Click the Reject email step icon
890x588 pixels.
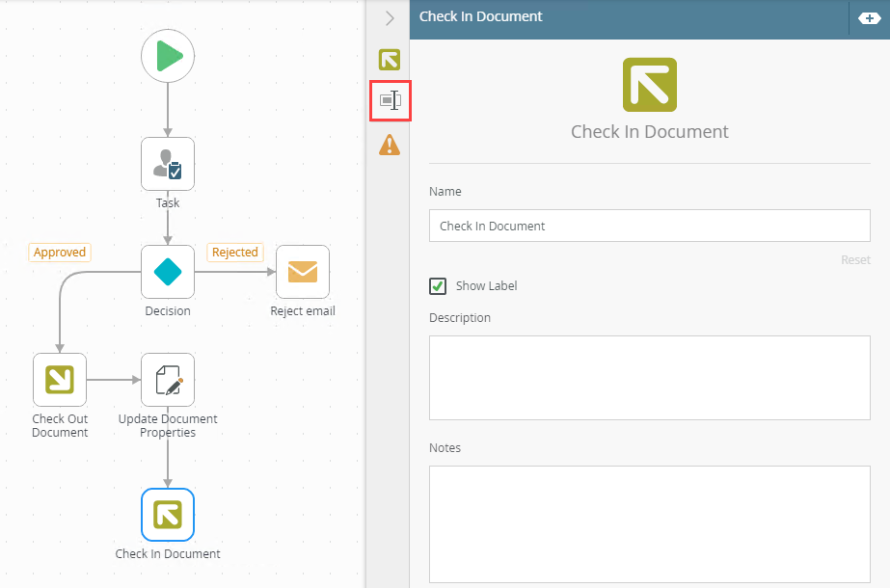coord(303,272)
